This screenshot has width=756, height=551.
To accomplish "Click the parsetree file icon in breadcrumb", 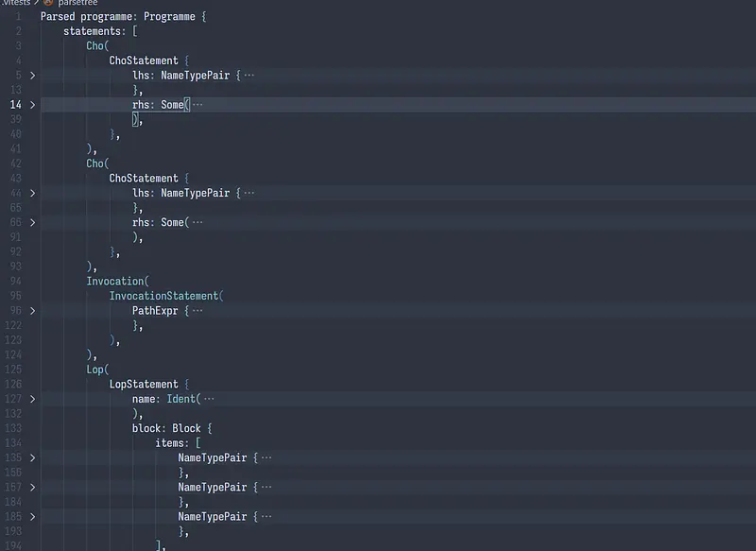I will click(48, 3).
